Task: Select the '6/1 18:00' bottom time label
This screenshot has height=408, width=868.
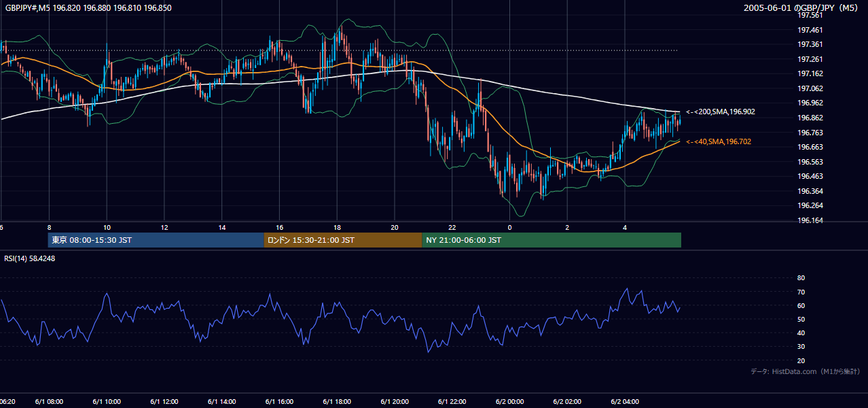Action: pos(338,402)
